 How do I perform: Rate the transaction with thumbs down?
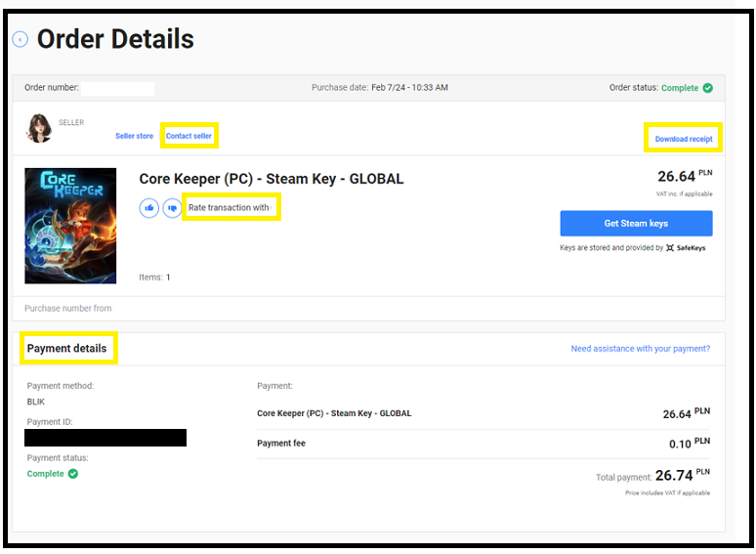[x=172, y=207]
